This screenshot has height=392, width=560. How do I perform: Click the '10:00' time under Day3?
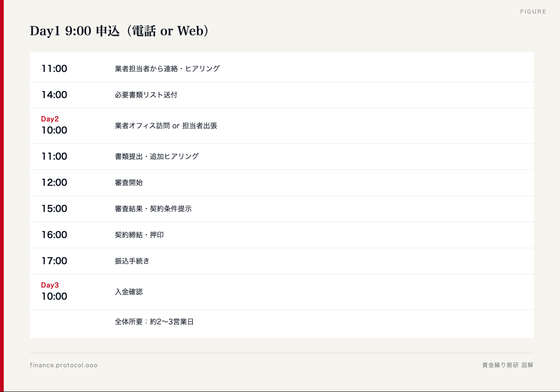(x=54, y=296)
